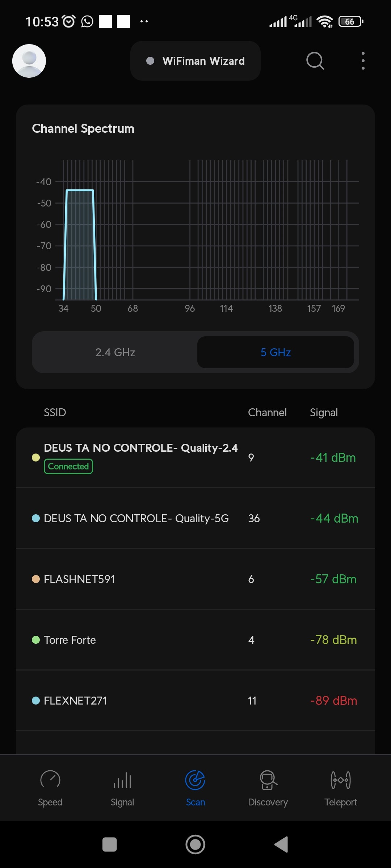Image resolution: width=391 pixels, height=868 pixels.
Task: Tap the search magnifier icon
Action: click(315, 61)
